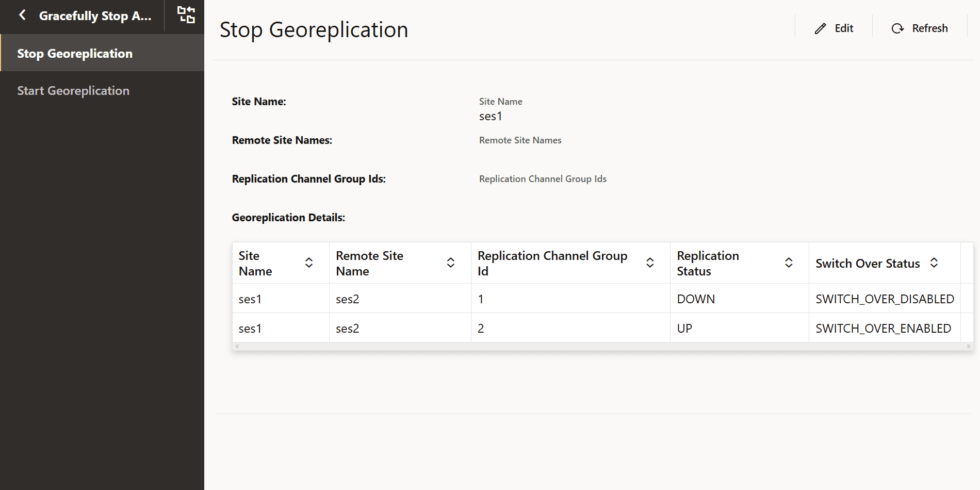This screenshot has height=490, width=980.
Task: Click scrollbar's right arrow under table
Action: 969,346
